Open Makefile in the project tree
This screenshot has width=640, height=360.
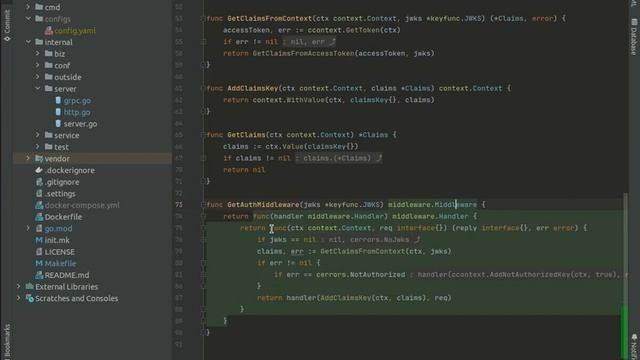pyautogui.click(x=60, y=263)
